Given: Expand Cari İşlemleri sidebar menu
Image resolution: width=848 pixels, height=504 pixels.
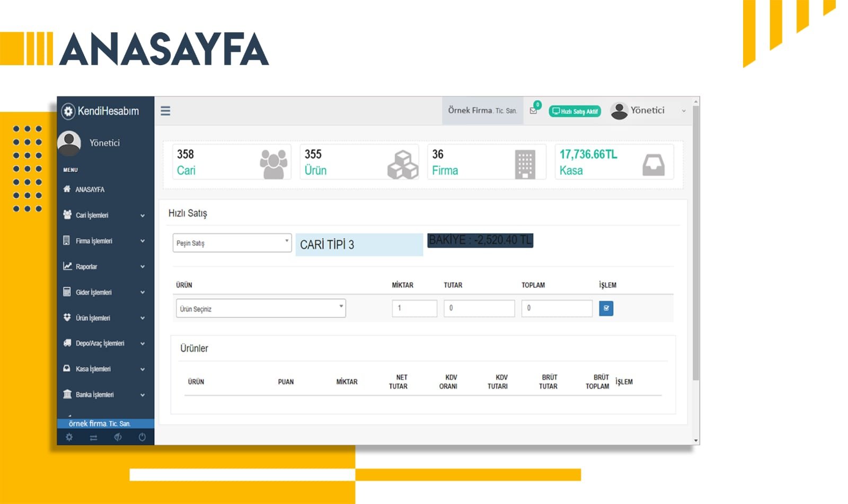Looking at the screenshot, I should (104, 215).
